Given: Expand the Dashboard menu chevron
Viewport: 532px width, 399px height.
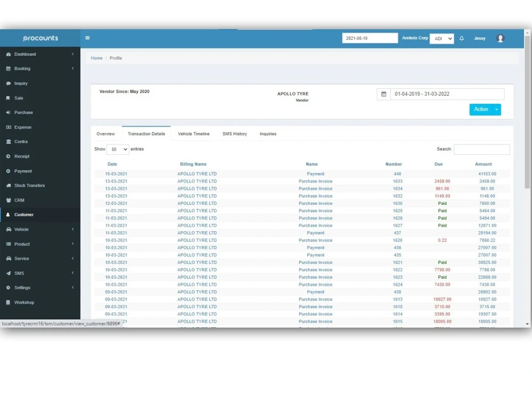Looking at the screenshot, I should tap(72, 54).
